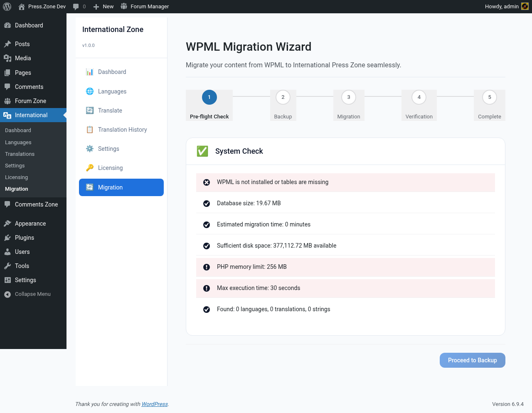Select wizard step 2 Backup

coord(283,105)
